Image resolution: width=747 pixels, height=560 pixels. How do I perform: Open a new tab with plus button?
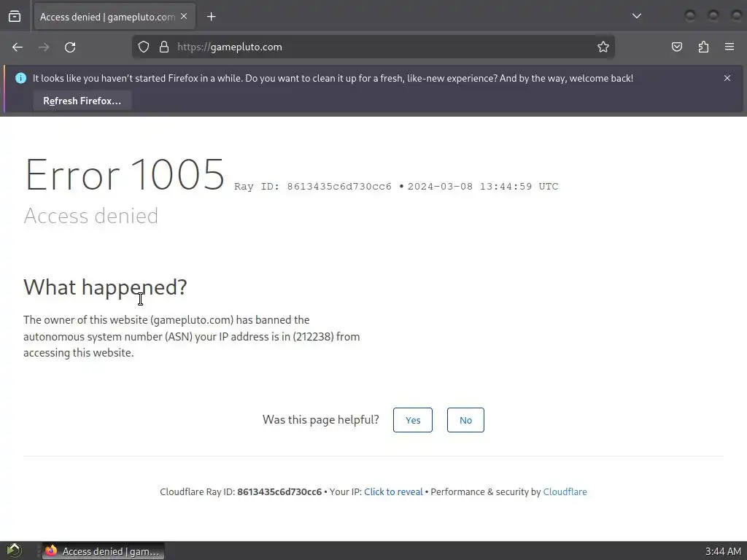[x=211, y=17]
